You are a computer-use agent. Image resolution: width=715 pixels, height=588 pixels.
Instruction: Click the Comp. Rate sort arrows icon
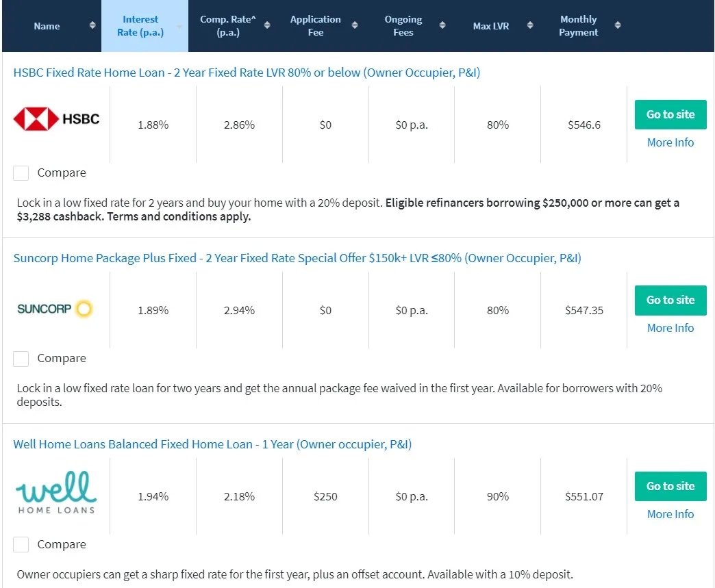pyautogui.click(x=267, y=25)
